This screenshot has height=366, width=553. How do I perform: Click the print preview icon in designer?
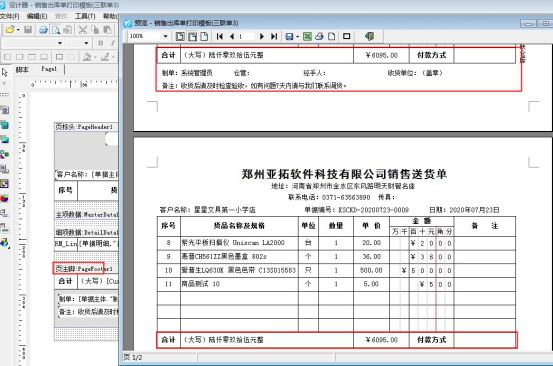coord(56,30)
